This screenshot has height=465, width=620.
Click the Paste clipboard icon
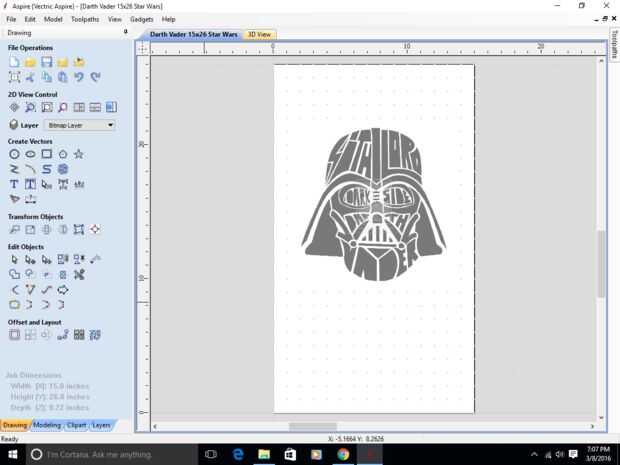click(x=63, y=77)
